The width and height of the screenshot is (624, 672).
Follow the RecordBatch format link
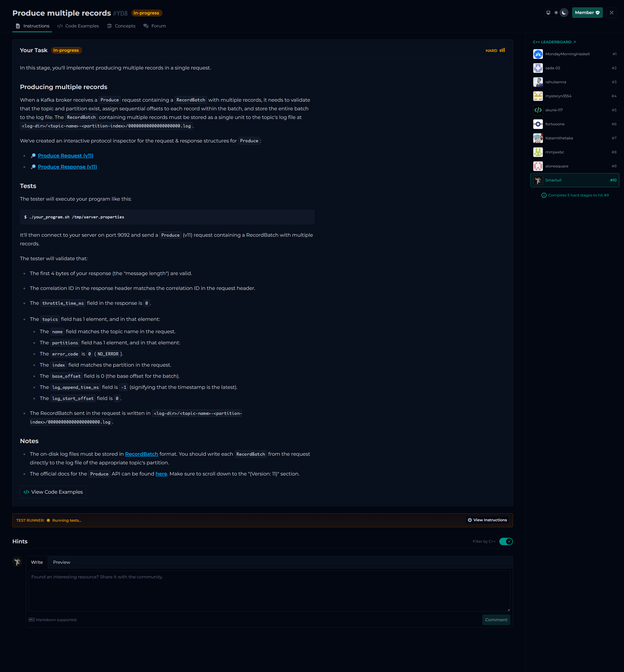[x=142, y=454]
